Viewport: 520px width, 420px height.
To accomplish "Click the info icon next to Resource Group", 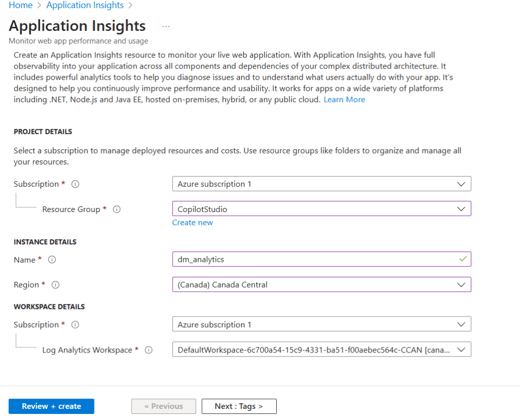I will [116, 209].
